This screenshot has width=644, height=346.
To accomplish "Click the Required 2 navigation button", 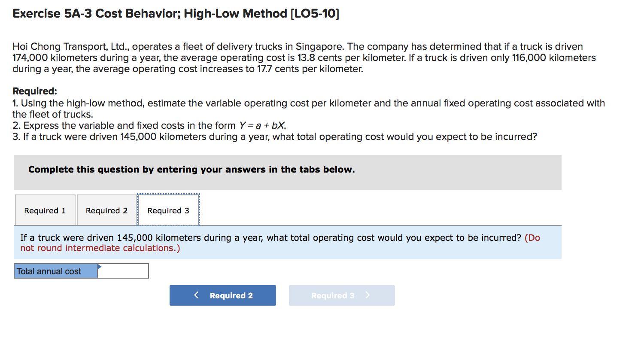I will point(223,295).
